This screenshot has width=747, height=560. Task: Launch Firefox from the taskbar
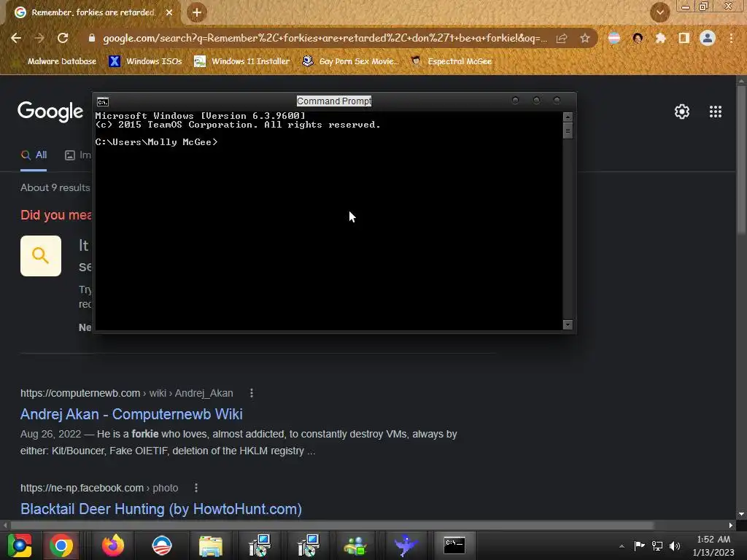112,545
